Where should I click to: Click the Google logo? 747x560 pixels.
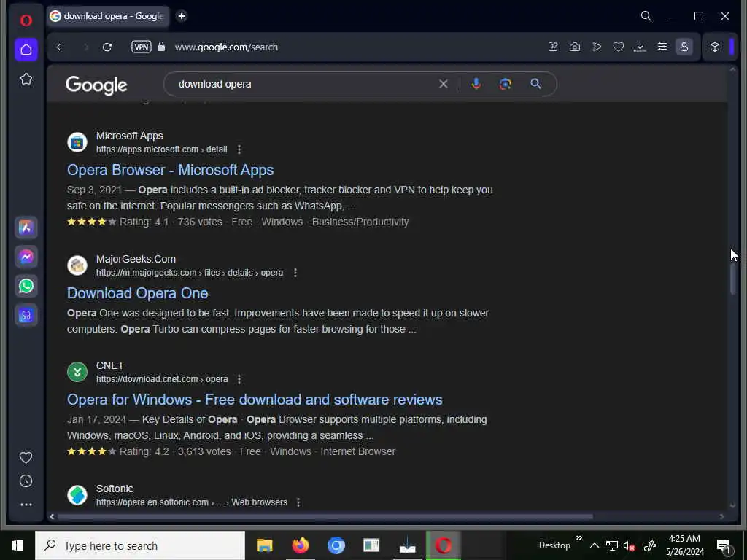point(97,85)
